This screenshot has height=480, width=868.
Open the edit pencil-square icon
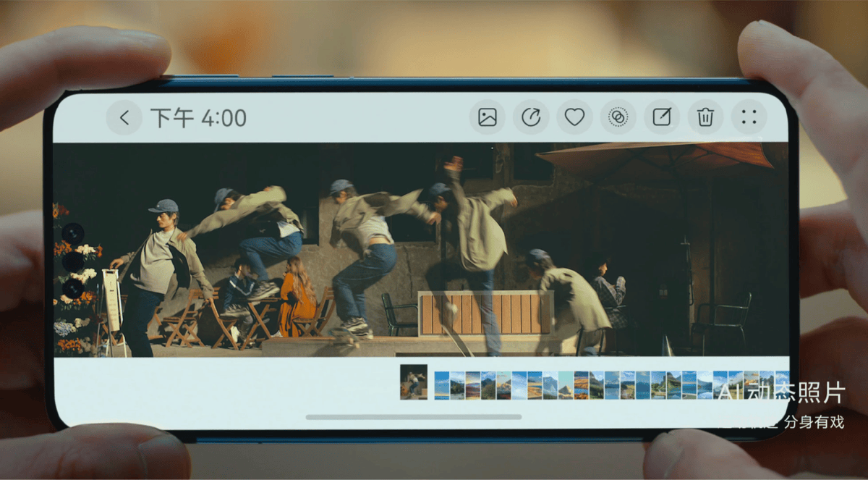[x=662, y=117]
